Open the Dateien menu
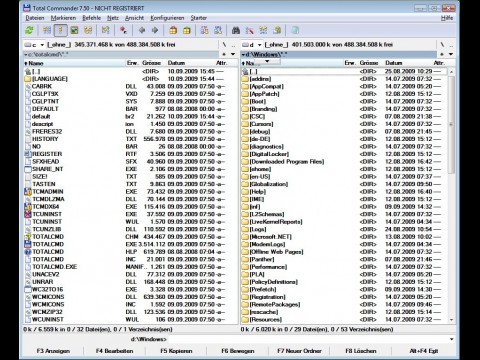480x360 pixels. (35, 18)
